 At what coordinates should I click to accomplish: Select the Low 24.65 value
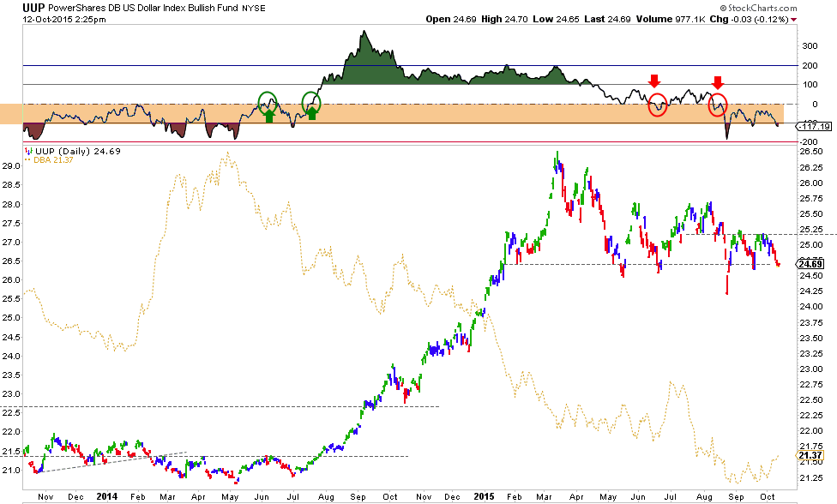coord(556,19)
